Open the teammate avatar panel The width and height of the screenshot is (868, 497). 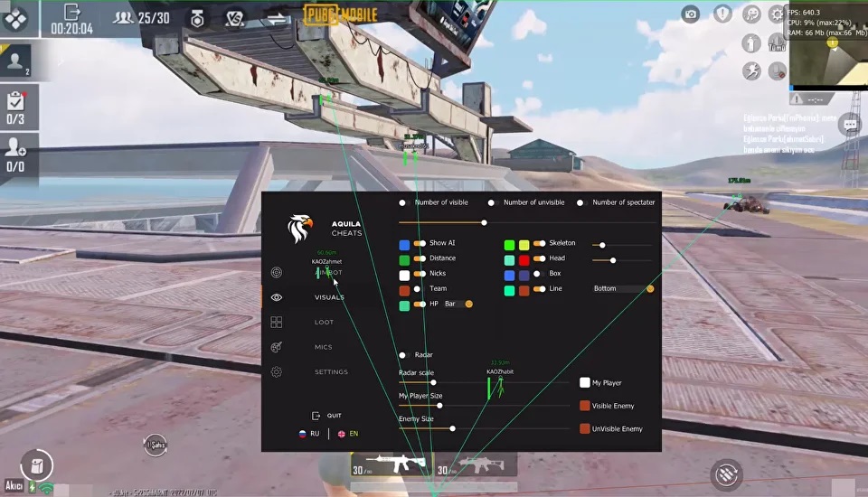tap(15, 61)
